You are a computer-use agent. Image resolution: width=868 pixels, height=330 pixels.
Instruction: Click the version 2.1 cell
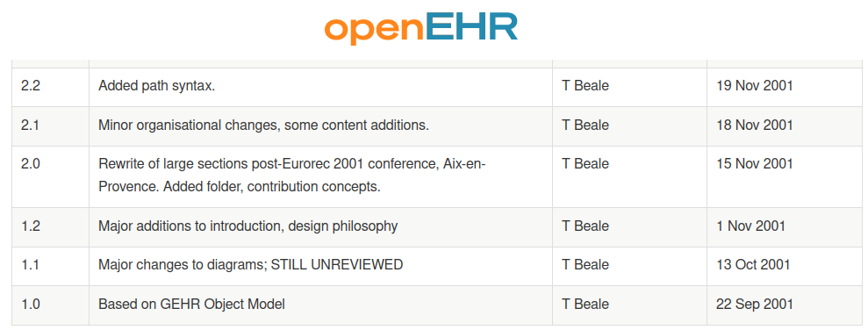50,126
